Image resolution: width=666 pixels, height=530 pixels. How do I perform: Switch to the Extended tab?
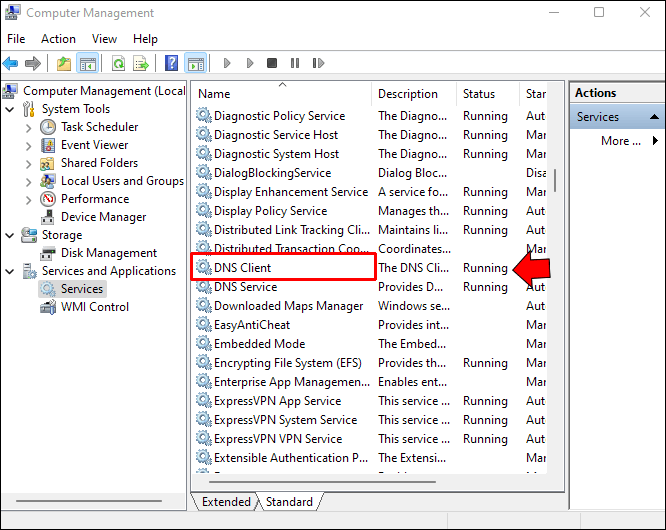(226, 502)
